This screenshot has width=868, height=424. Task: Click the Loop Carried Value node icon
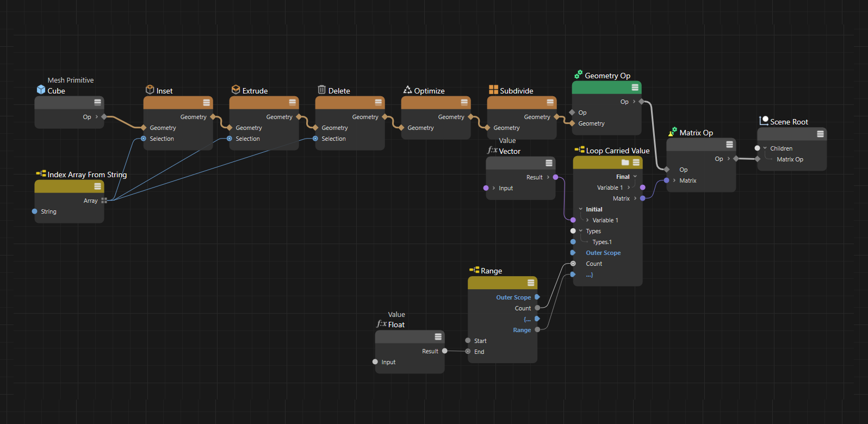(x=580, y=149)
